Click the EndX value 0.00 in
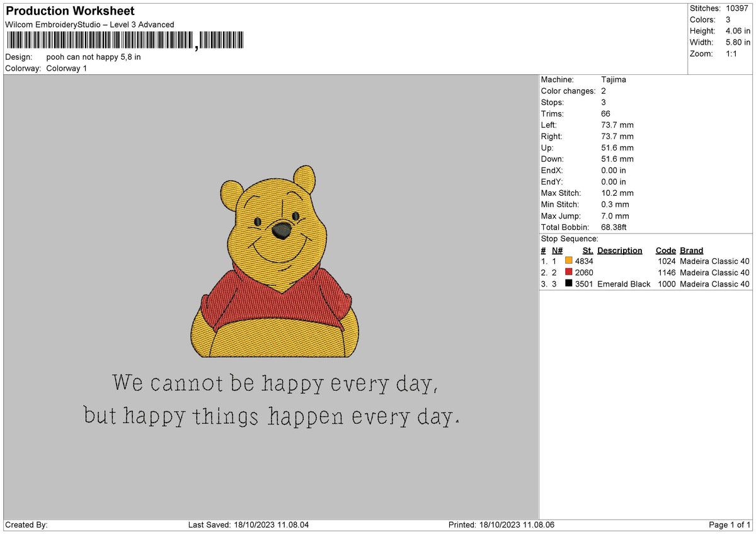This screenshot has width=756, height=534. pyautogui.click(x=614, y=170)
